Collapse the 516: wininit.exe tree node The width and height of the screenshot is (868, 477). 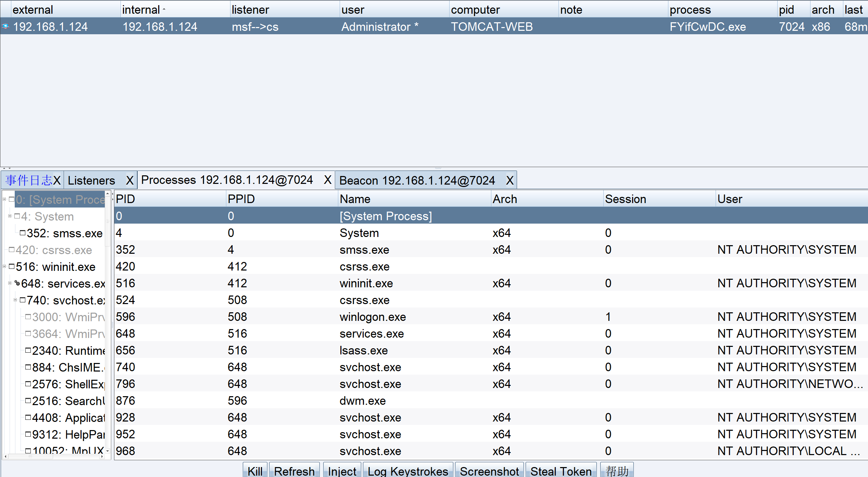point(4,266)
